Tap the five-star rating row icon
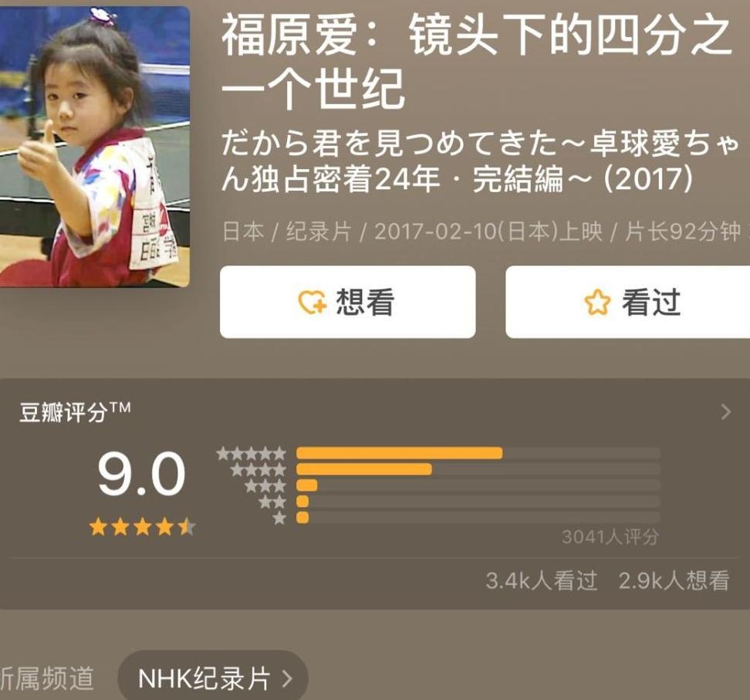This screenshot has width=750, height=700. 251,453
